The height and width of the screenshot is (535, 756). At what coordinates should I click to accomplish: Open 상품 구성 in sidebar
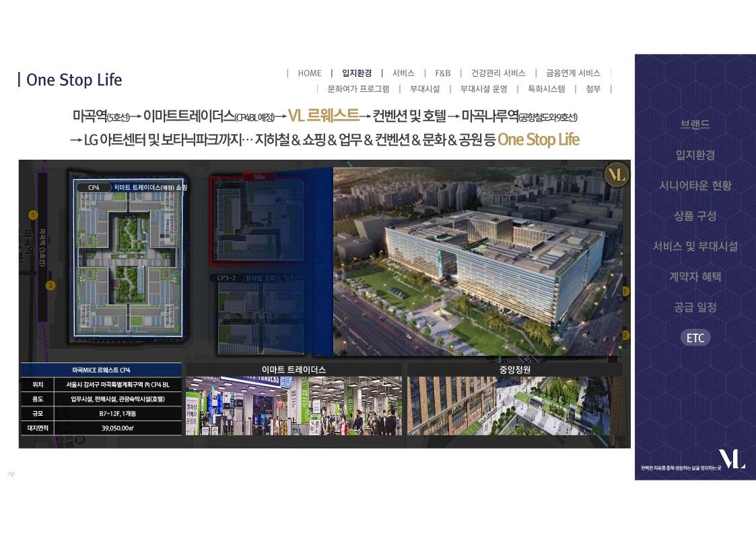click(x=695, y=216)
